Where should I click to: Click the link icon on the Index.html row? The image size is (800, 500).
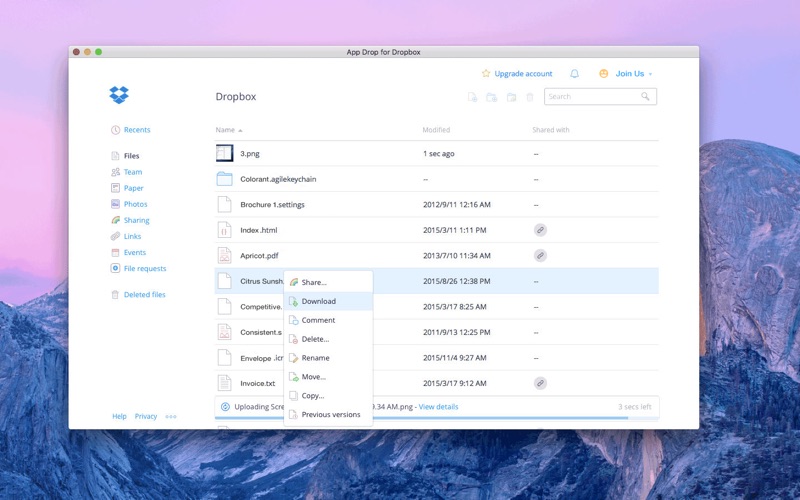pos(540,230)
